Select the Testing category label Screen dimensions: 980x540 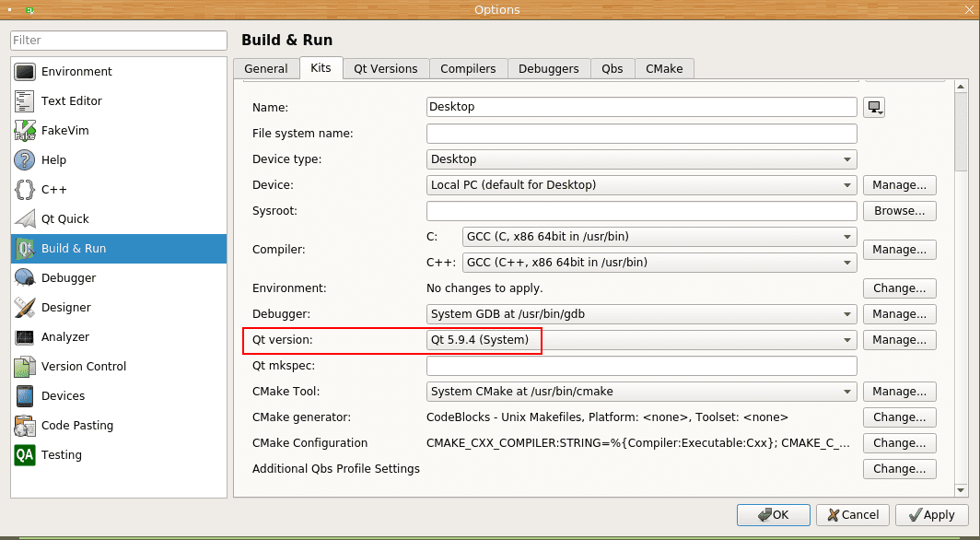(61, 455)
